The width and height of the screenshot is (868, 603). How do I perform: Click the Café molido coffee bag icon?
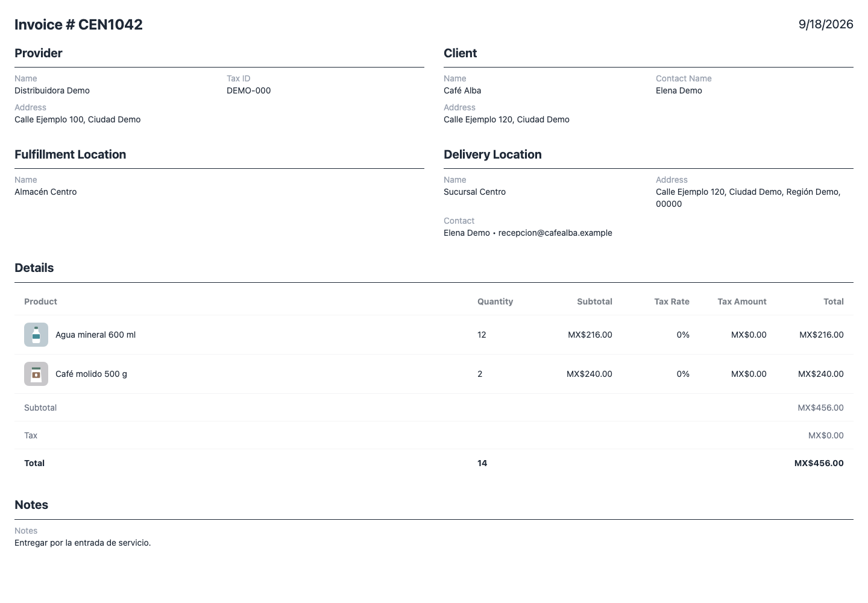(36, 374)
